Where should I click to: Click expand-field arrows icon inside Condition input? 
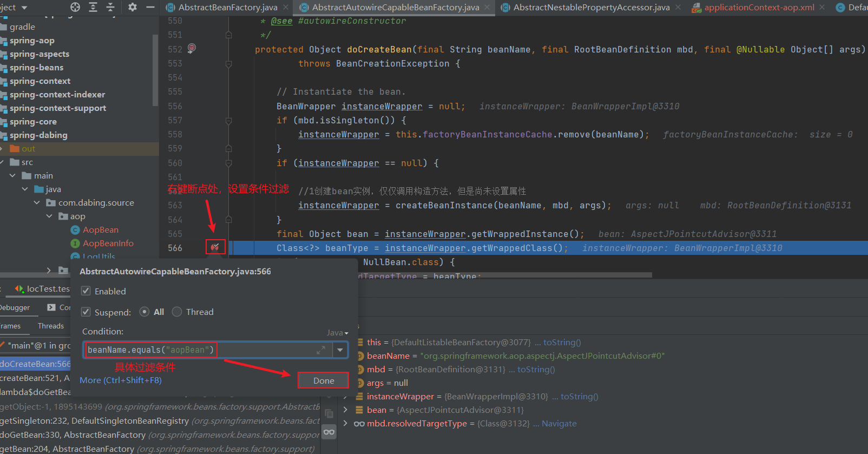coord(321,350)
